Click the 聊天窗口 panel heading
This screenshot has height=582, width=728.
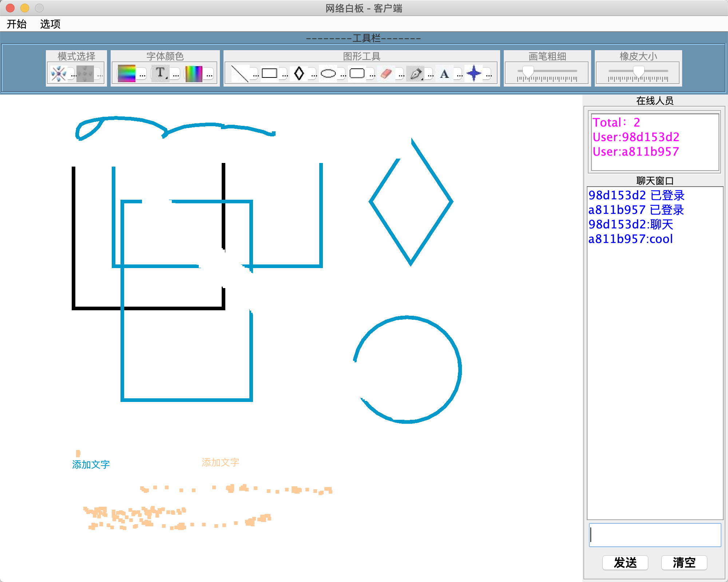point(655,181)
